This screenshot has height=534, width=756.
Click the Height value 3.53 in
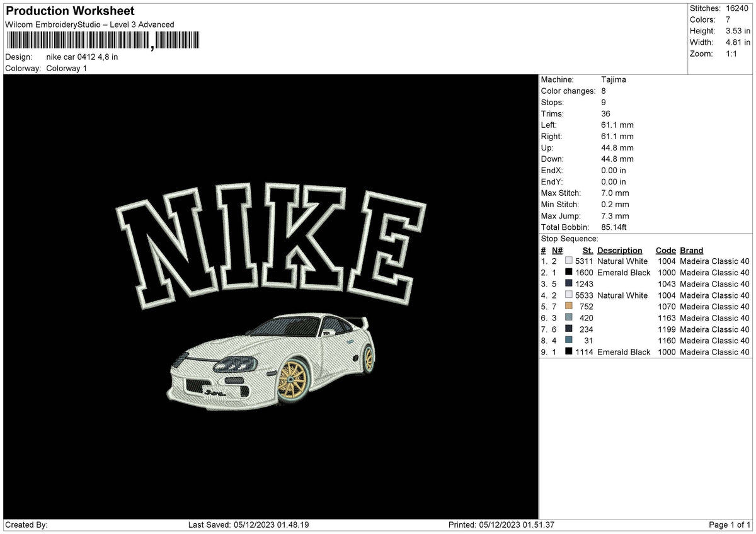pos(738,31)
